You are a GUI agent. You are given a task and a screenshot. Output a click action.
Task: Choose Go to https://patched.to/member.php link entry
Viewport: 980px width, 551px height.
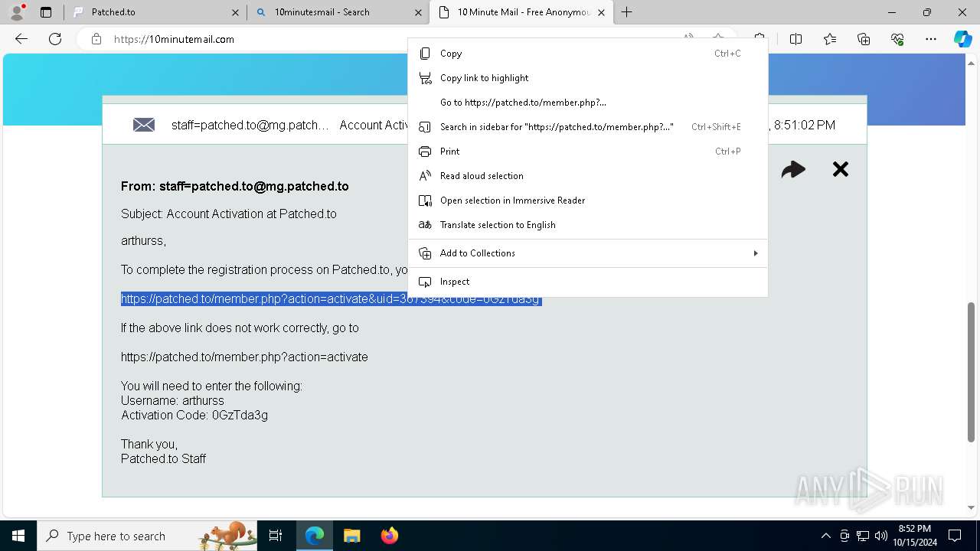(x=587, y=103)
